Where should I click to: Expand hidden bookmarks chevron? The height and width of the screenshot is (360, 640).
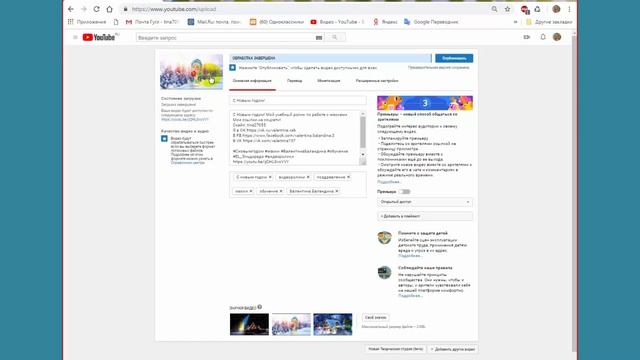click(x=516, y=22)
